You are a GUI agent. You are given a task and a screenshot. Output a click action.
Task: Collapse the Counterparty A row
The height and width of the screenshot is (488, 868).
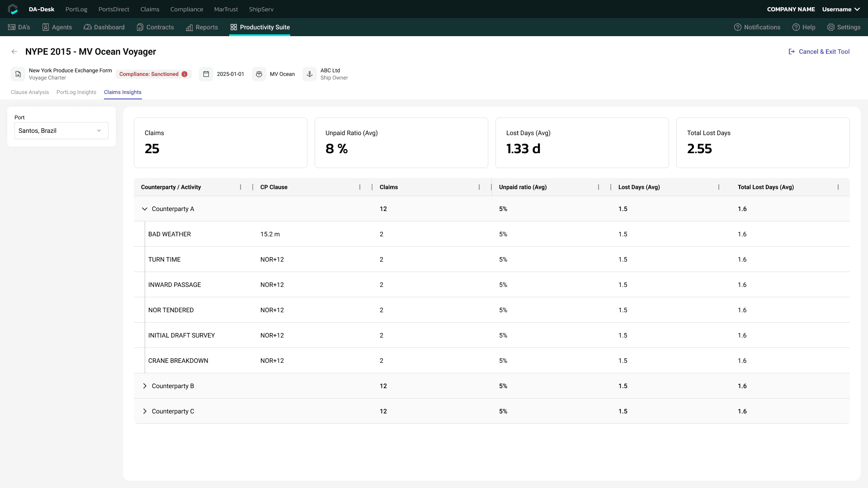click(x=145, y=209)
